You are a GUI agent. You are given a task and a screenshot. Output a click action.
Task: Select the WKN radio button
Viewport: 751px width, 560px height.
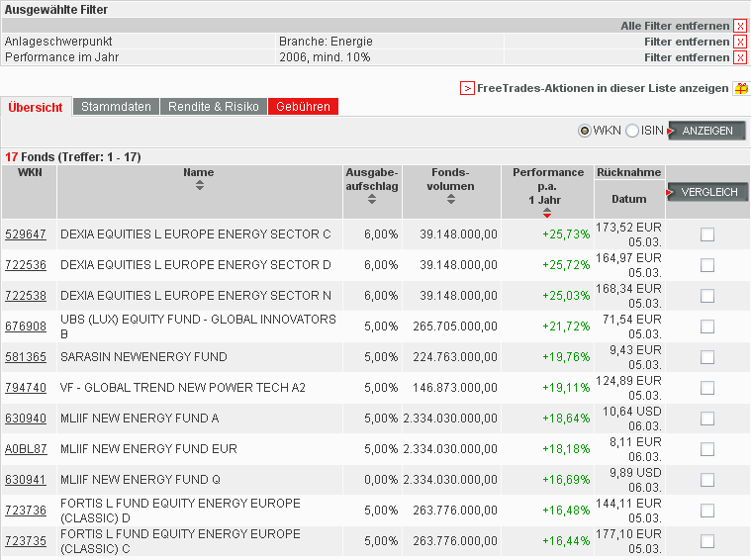585,131
